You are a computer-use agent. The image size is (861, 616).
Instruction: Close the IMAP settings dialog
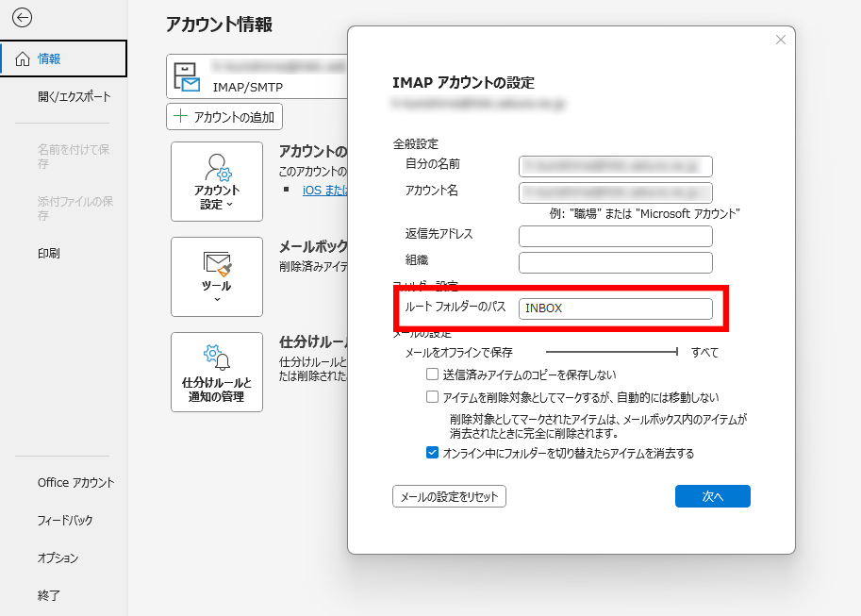coord(780,40)
